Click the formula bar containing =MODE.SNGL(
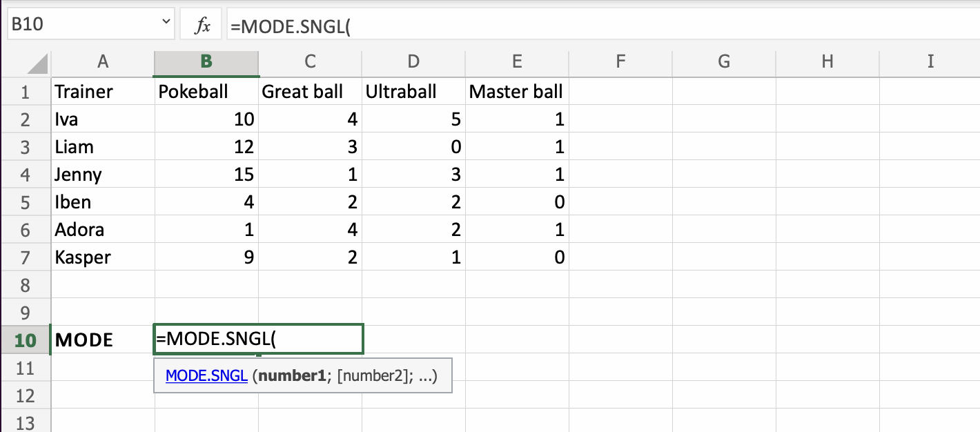This screenshot has height=432, width=980. tap(594, 26)
